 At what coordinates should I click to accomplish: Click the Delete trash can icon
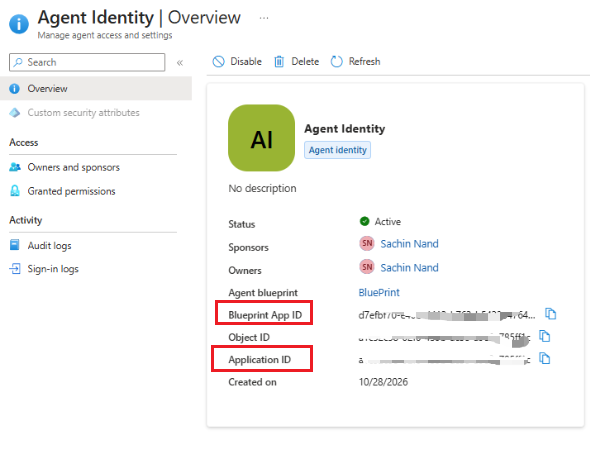[x=279, y=61]
